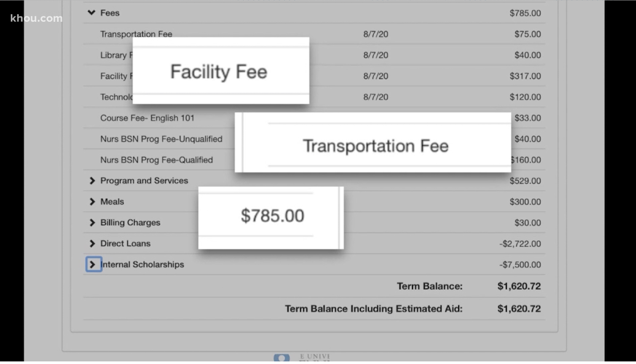Expand the Meals section chevron

92,202
